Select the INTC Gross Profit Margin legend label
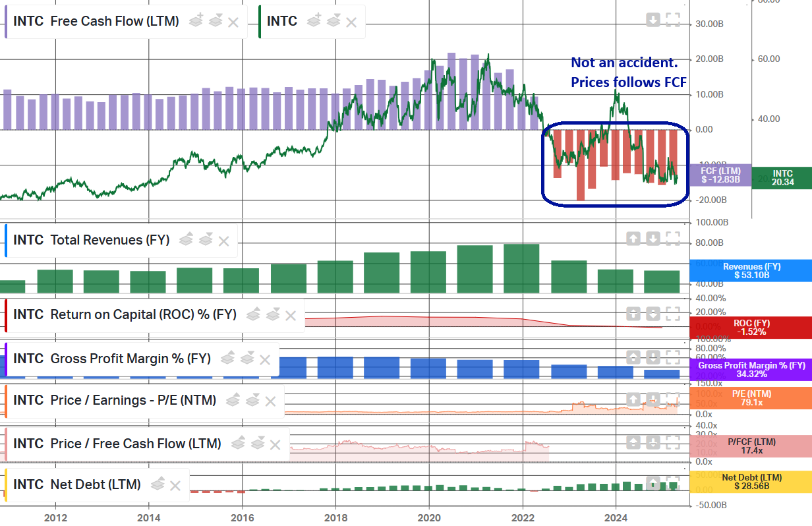This screenshot has height=526, width=812. (112, 359)
